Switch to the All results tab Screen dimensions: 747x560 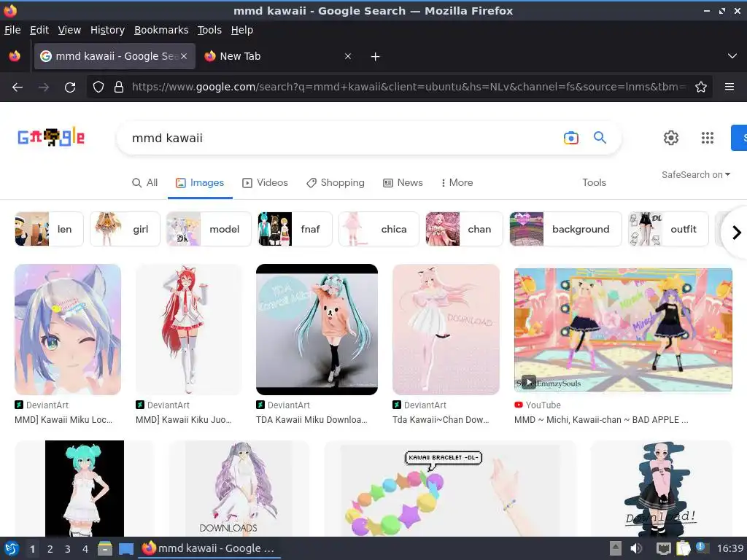click(x=145, y=183)
